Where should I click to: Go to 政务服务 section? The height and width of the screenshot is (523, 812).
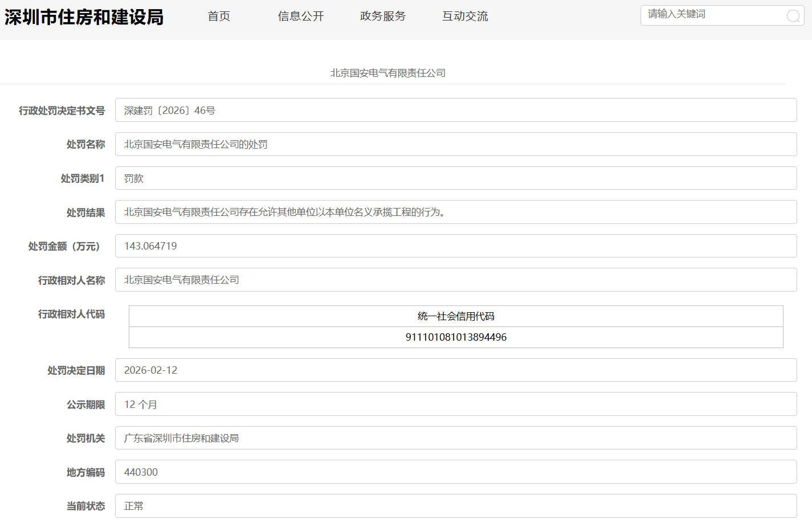point(383,17)
